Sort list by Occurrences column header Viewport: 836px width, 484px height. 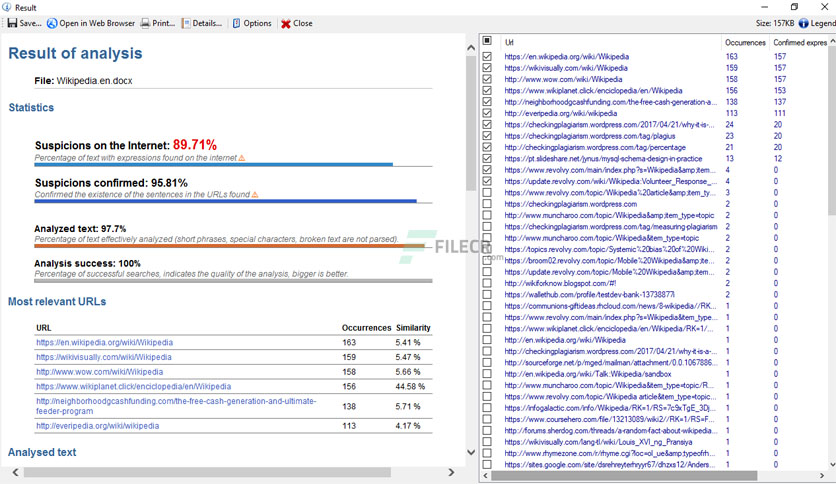[745, 42]
